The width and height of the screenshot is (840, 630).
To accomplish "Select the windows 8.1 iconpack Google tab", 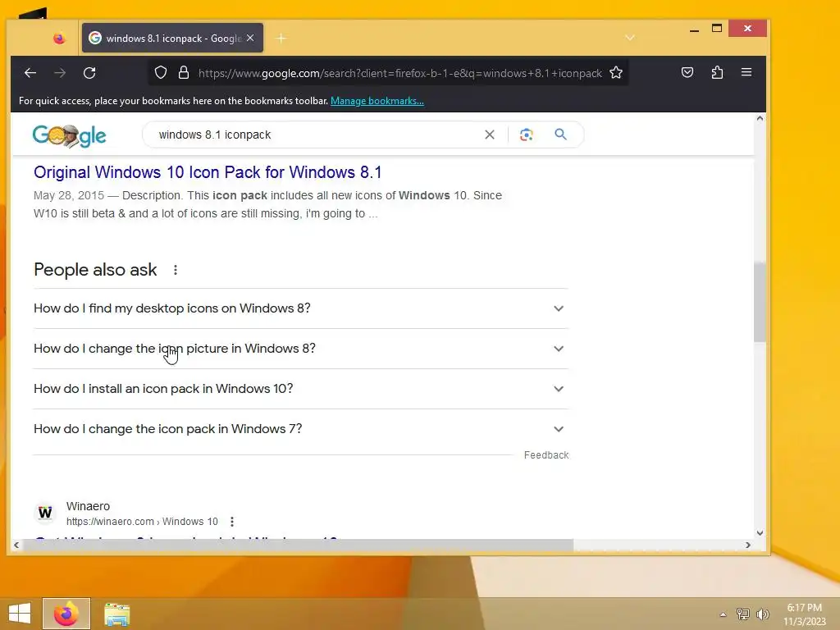I will tap(172, 38).
